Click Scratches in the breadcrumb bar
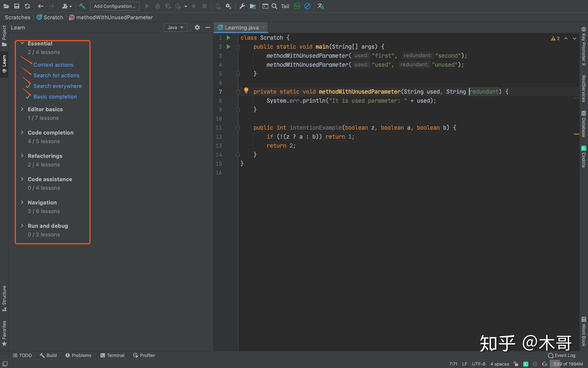 18,17
